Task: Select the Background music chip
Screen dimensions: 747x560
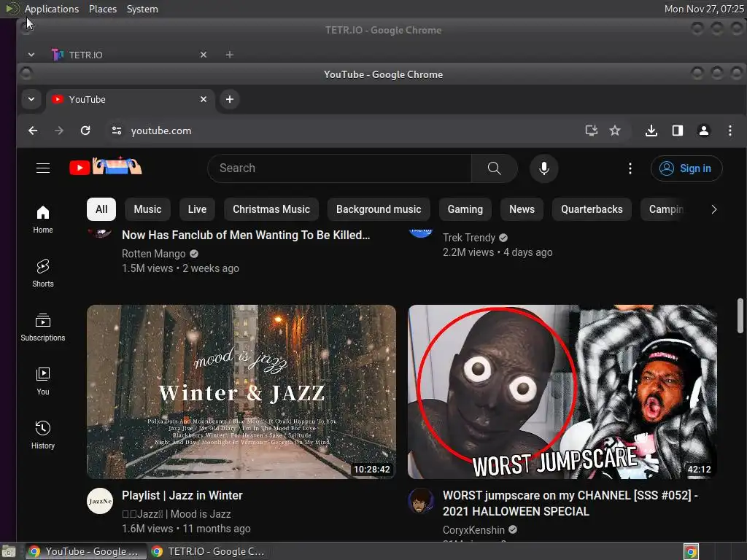Action: [x=379, y=209]
